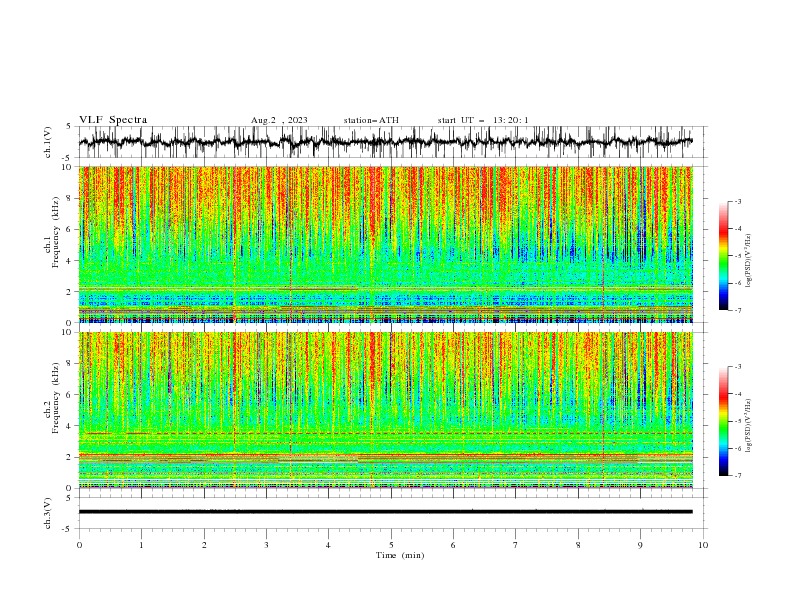Click the ch.3 black waveform band
792x612 pixels.
pos(386,512)
